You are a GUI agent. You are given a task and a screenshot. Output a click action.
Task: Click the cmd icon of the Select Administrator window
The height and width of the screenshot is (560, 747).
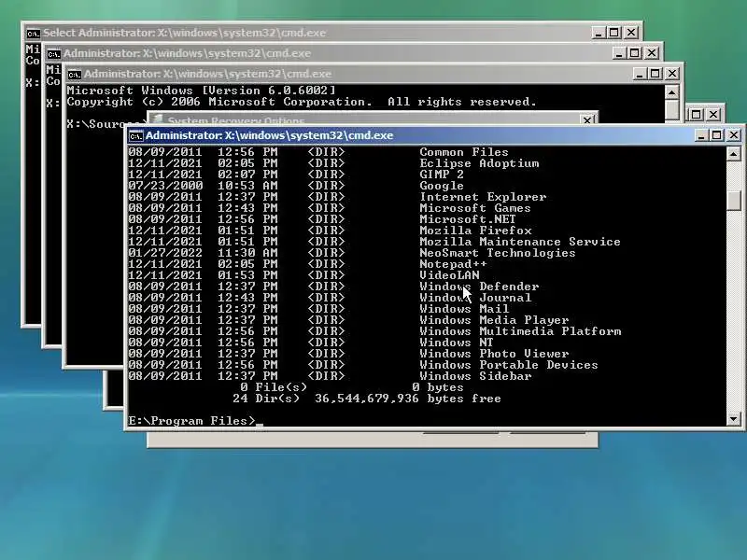34,34
